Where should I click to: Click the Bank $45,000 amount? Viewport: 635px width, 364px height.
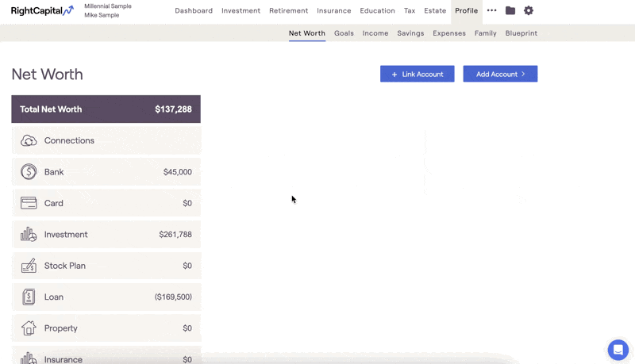click(177, 172)
